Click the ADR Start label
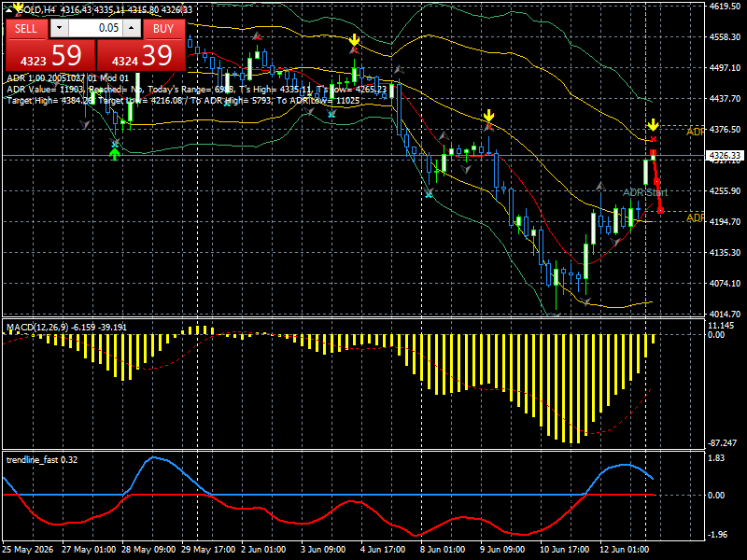Image resolution: width=747 pixels, height=560 pixels. [x=645, y=192]
